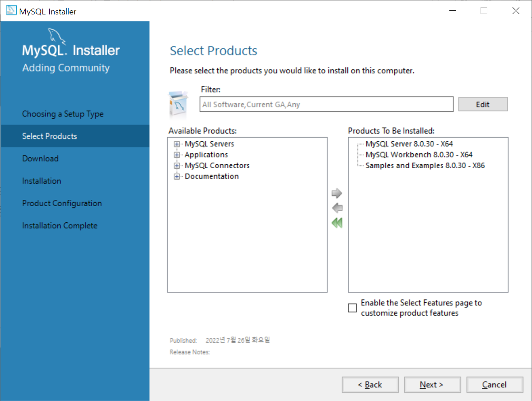The height and width of the screenshot is (401, 532).
Task: Select MySQL Servers in Available Products
Action: click(210, 144)
